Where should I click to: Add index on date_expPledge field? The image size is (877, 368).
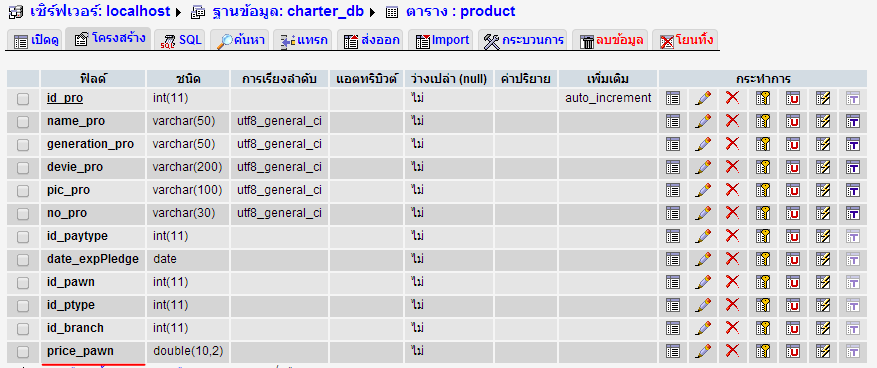pyautogui.click(x=822, y=259)
